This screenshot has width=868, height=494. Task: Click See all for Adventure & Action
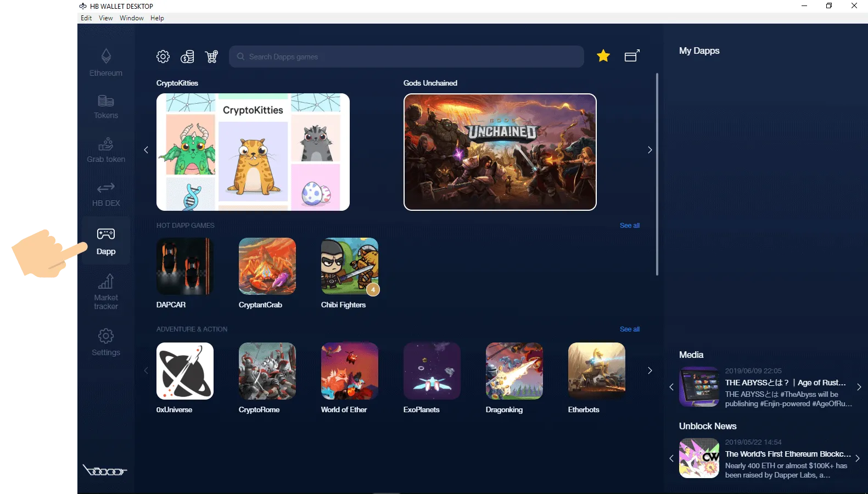(629, 329)
